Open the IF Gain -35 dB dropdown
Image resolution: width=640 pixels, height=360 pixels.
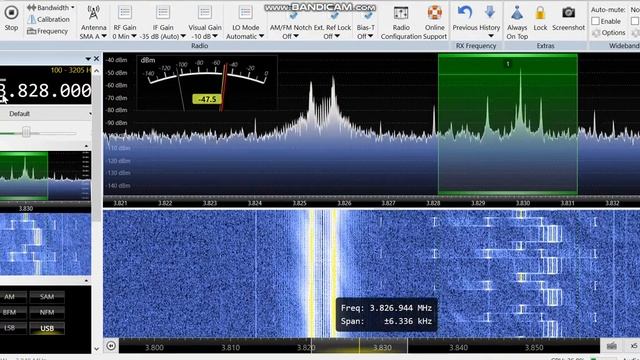[x=163, y=36]
